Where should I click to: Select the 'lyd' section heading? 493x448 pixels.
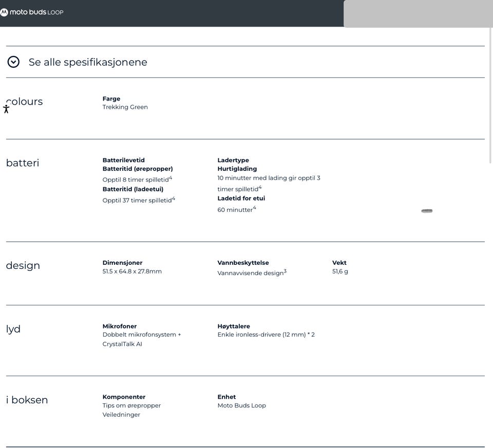13,329
